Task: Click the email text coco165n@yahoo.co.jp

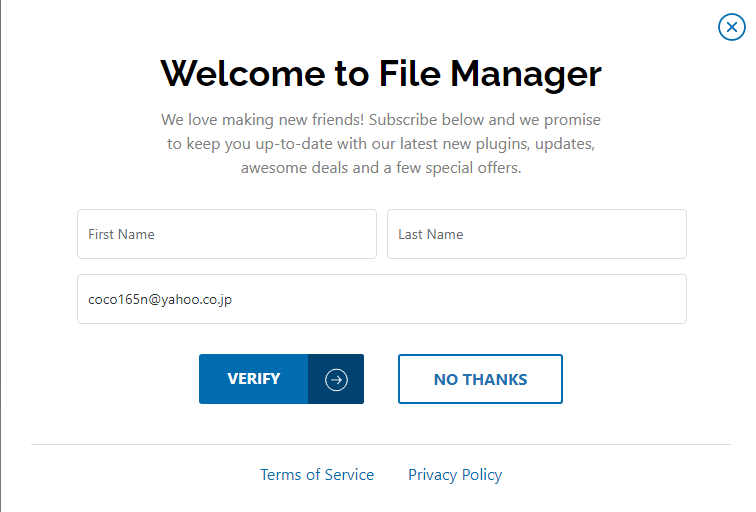Action: [160, 299]
